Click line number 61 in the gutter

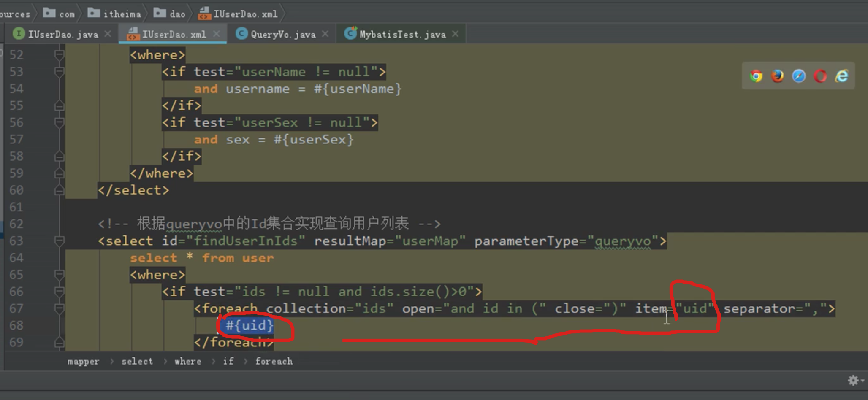click(x=16, y=207)
